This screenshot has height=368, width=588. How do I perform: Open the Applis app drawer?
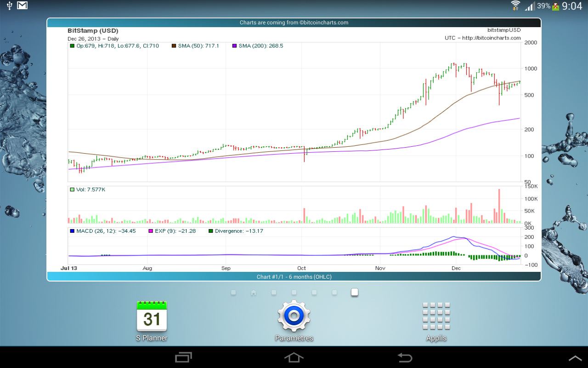pyautogui.click(x=436, y=321)
